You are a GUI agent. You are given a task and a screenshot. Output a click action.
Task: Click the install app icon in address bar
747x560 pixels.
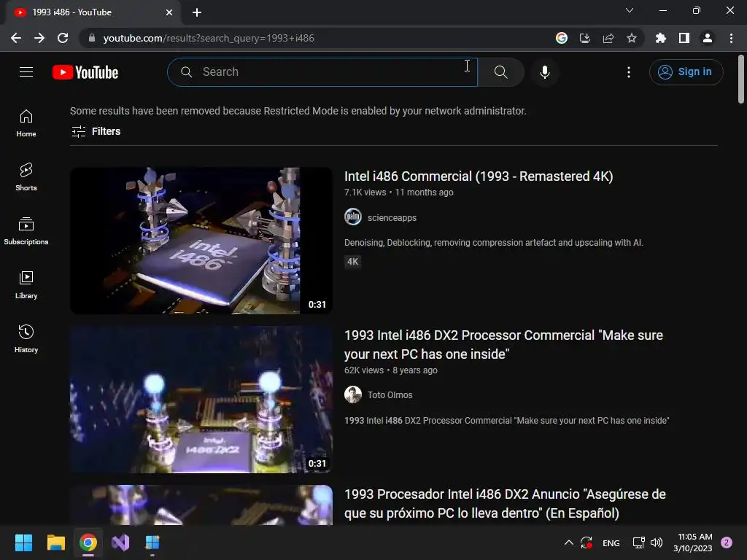coord(585,38)
